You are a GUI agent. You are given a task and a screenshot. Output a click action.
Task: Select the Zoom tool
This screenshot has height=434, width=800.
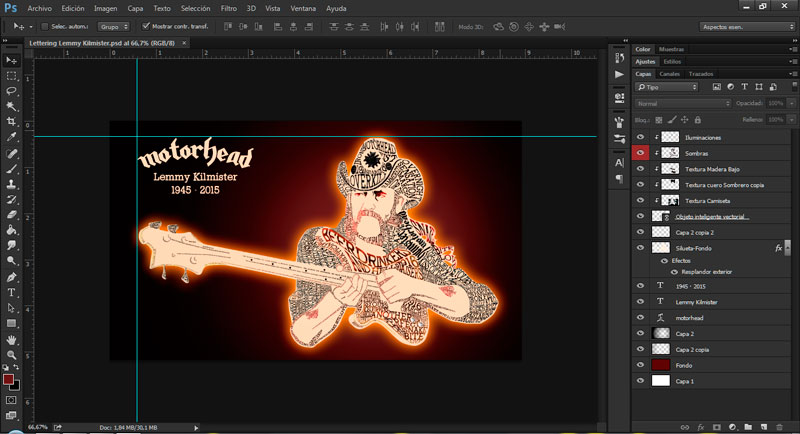coord(11,355)
